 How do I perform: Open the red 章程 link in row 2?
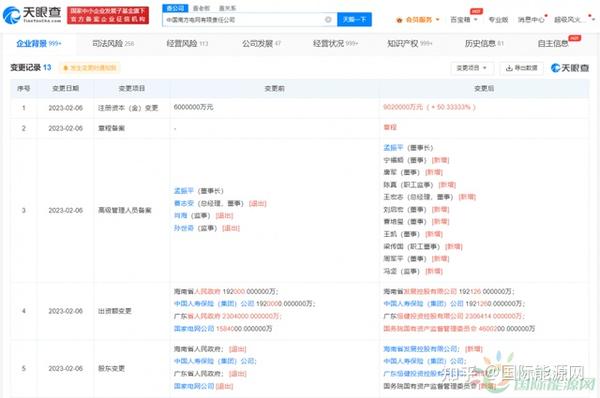390,127
